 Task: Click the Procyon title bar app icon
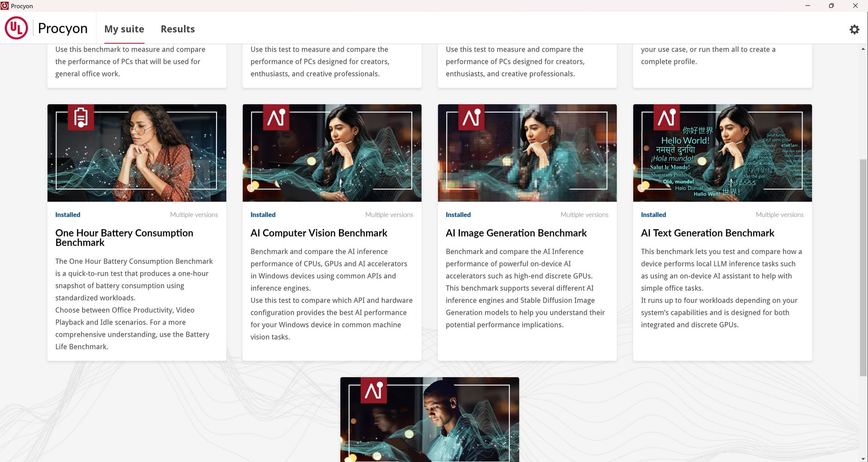[5, 6]
